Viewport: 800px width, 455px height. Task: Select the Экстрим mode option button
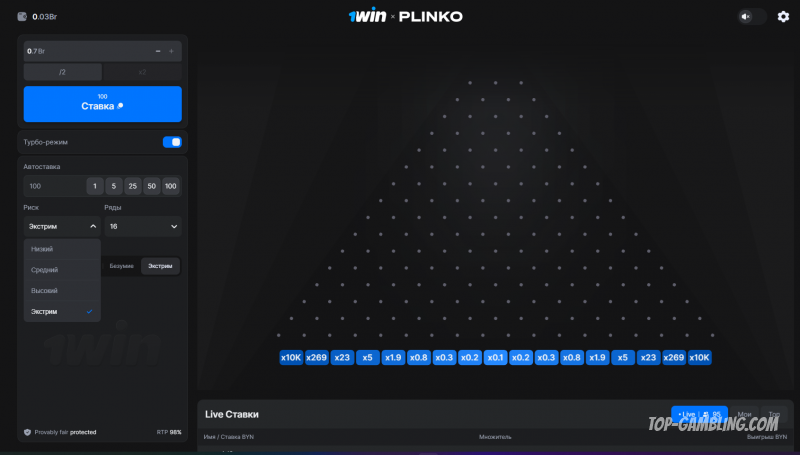coord(160,265)
